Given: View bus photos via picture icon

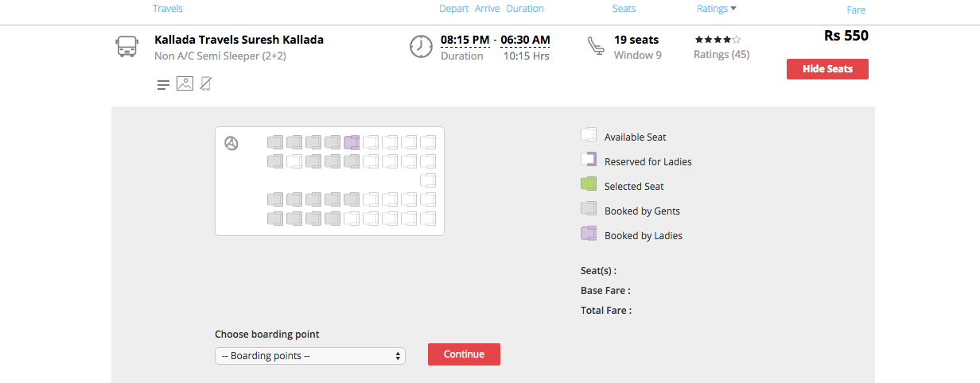Looking at the screenshot, I should tap(185, 83).
